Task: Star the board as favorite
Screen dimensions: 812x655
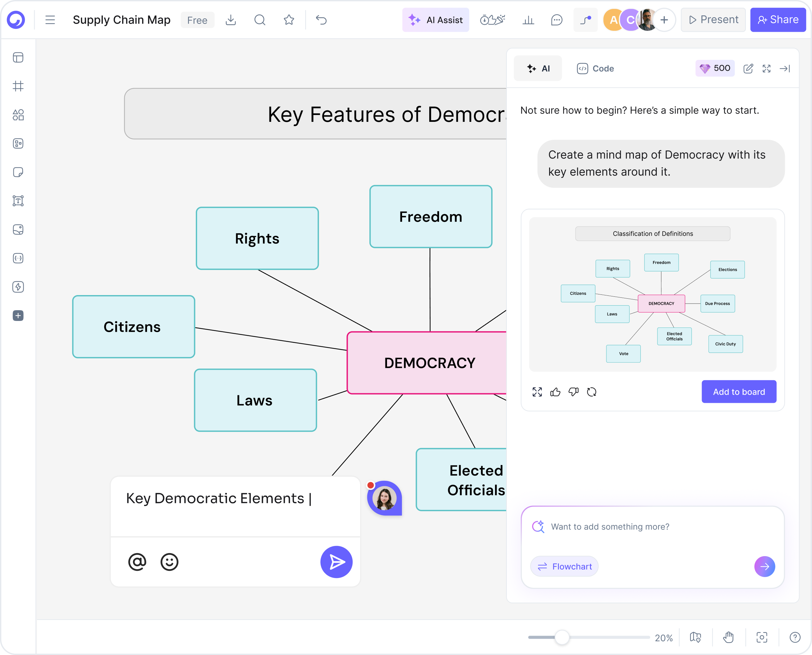Action: click(x=289, y=20)
